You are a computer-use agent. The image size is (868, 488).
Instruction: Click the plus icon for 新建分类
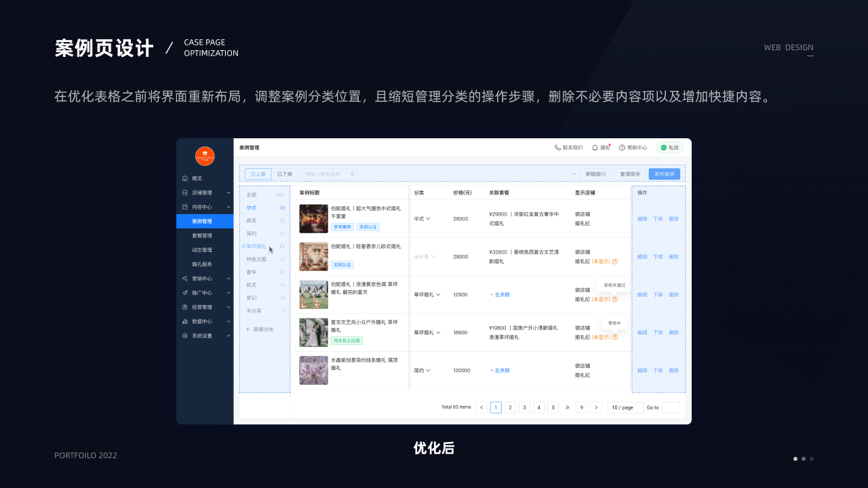(248, 329)
